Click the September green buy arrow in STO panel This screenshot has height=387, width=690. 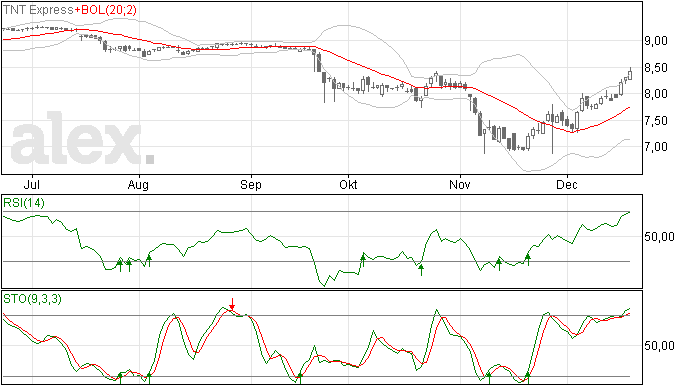point(300,378)
